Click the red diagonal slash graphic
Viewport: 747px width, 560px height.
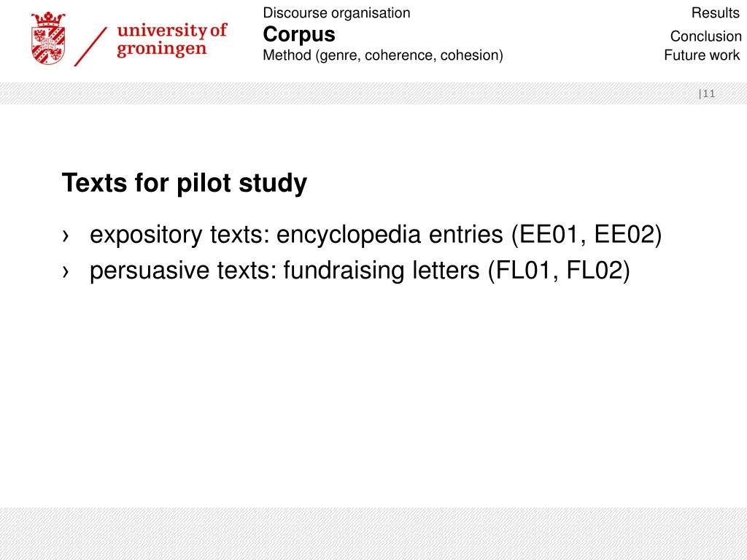click(x=90, y=46)
